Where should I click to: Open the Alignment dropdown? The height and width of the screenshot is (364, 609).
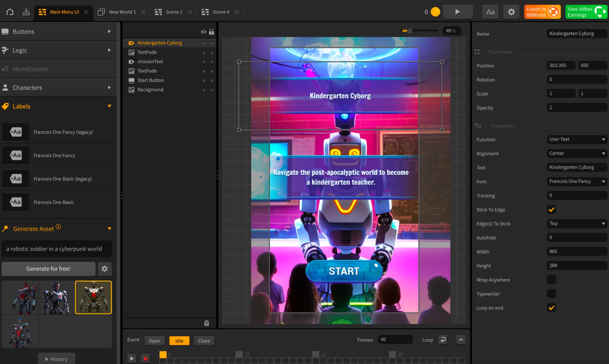577,154
